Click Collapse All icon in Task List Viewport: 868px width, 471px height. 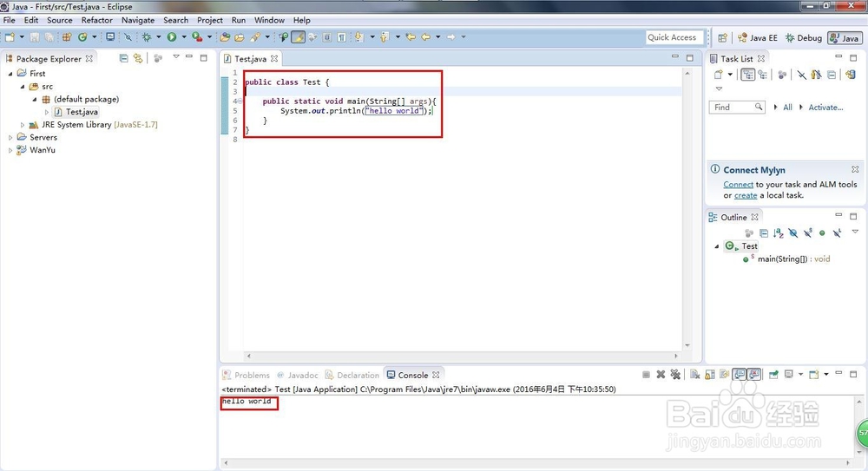point(832,75)
